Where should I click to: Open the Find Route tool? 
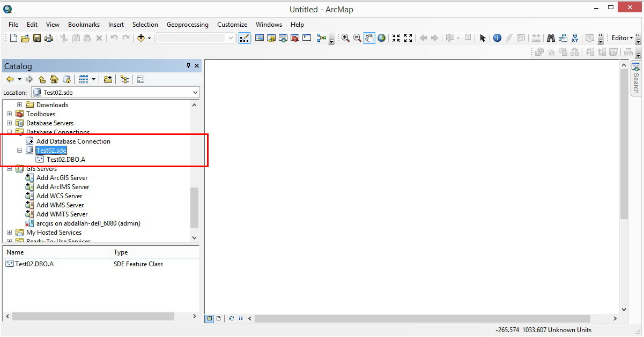pyautogui.click(x=563, y=38)
